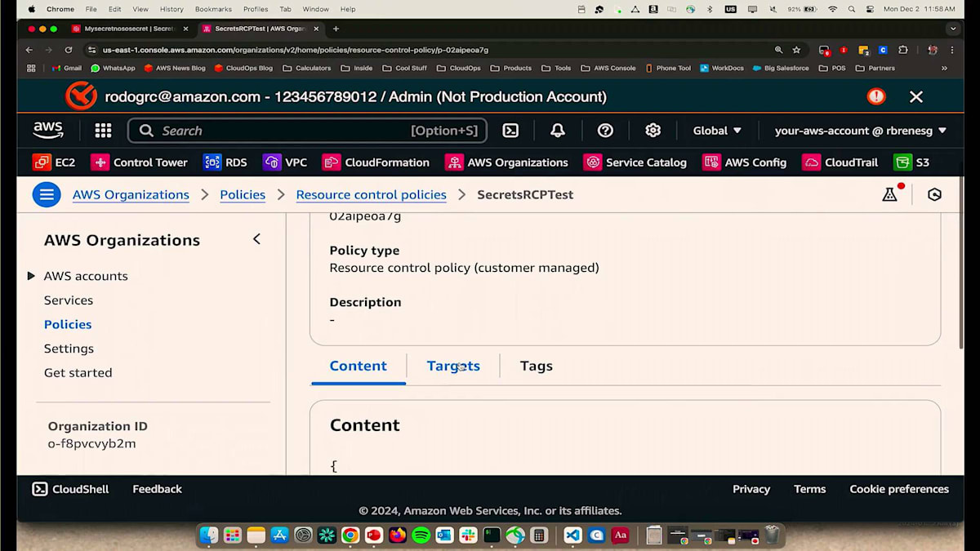This screenshot has width=980, height=551.
Task: Expand AWS accounts in the sidebar
Action: [x=31, y=276]
